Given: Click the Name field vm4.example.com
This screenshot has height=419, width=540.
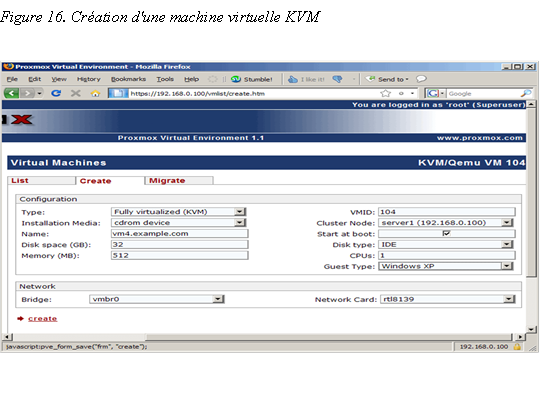Looking at the screenshot, I should point(179,233).
